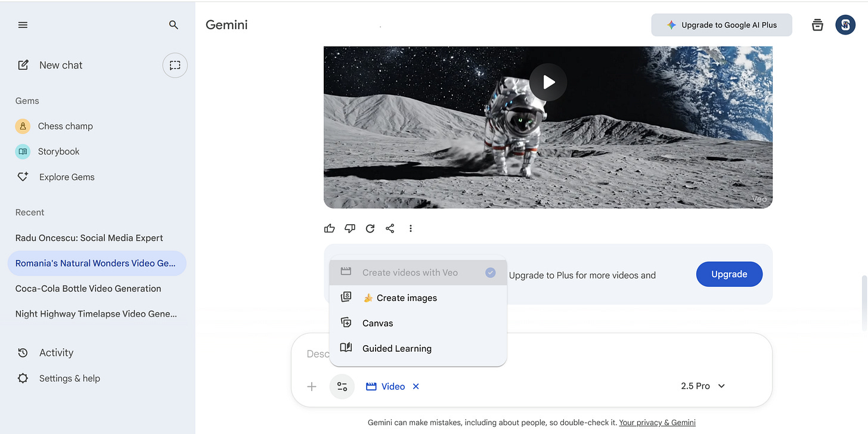
Task: Click the blue Upgrade button
Action: [729, 274]
